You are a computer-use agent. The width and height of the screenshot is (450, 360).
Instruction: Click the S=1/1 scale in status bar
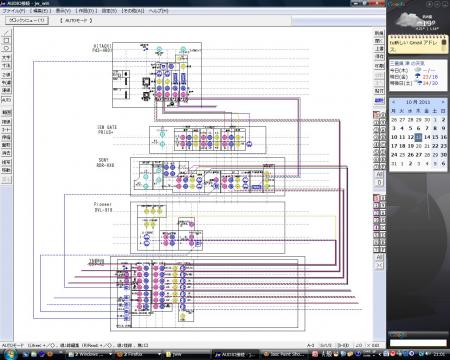coord(326,345)
